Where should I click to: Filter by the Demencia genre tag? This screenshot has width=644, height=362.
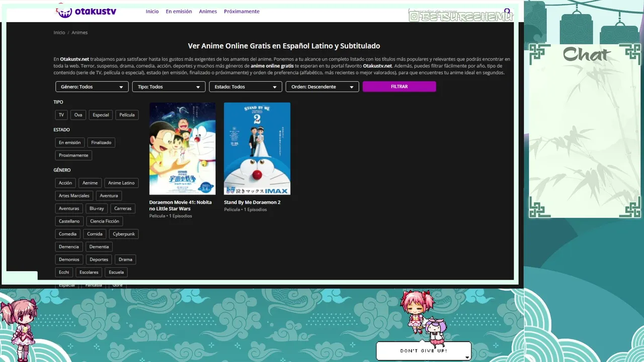point(69,247)
